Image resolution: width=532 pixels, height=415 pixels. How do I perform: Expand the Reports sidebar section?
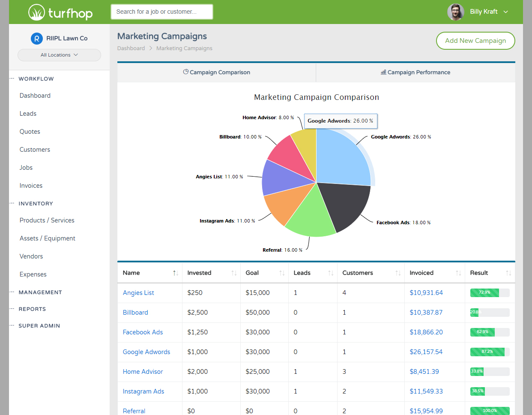(x=32, y=309)
